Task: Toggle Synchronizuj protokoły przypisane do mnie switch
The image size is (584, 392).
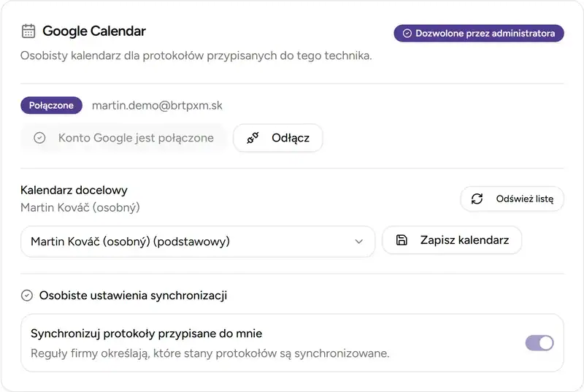Action: click(x=539, y=343)
